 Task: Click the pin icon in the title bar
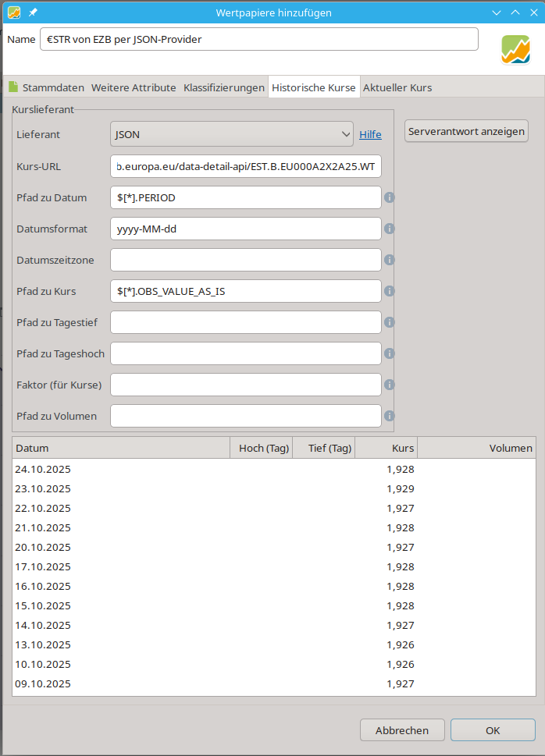[x=33, y=12]
